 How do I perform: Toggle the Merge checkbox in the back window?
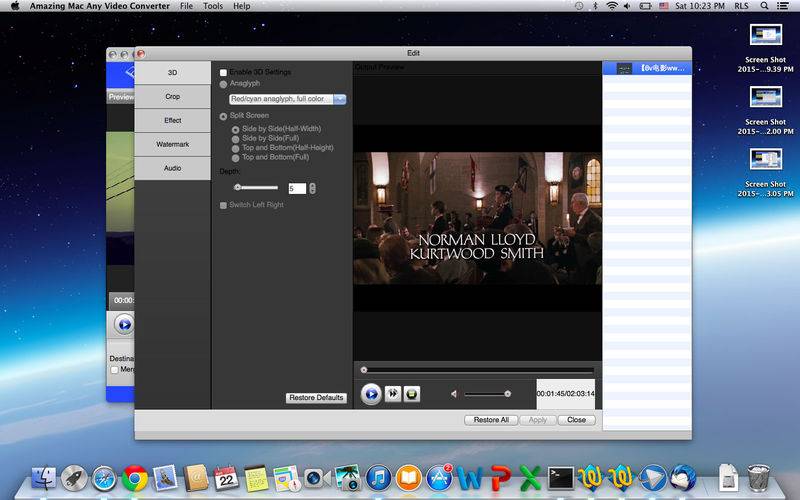coord(114,369)
